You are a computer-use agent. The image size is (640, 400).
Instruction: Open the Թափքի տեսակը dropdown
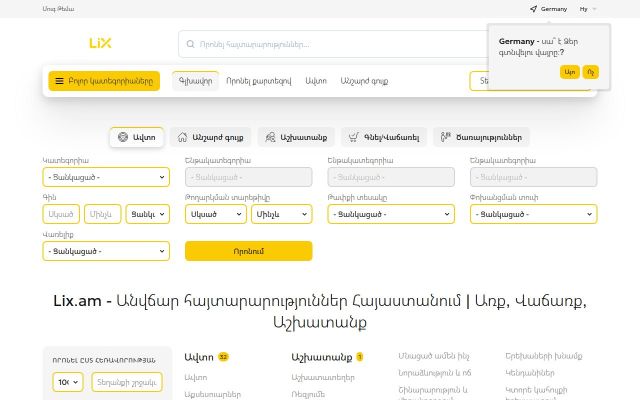391,214
